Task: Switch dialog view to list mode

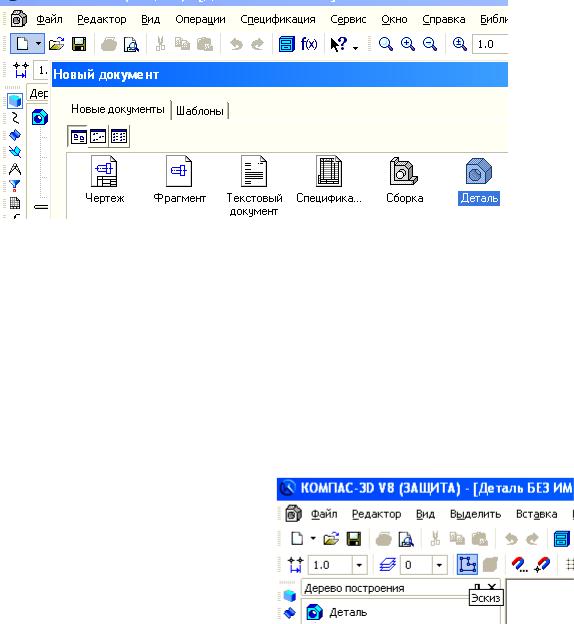Action: point(119,137)
